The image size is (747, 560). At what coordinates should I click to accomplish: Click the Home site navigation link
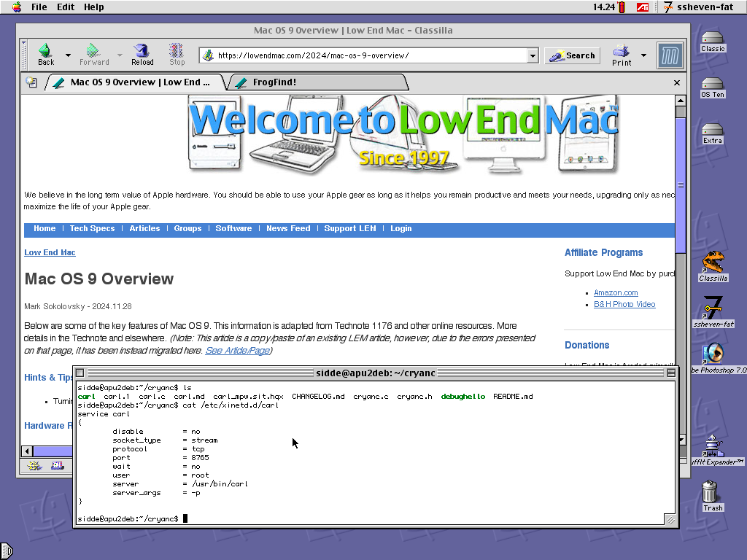(44, 228)
